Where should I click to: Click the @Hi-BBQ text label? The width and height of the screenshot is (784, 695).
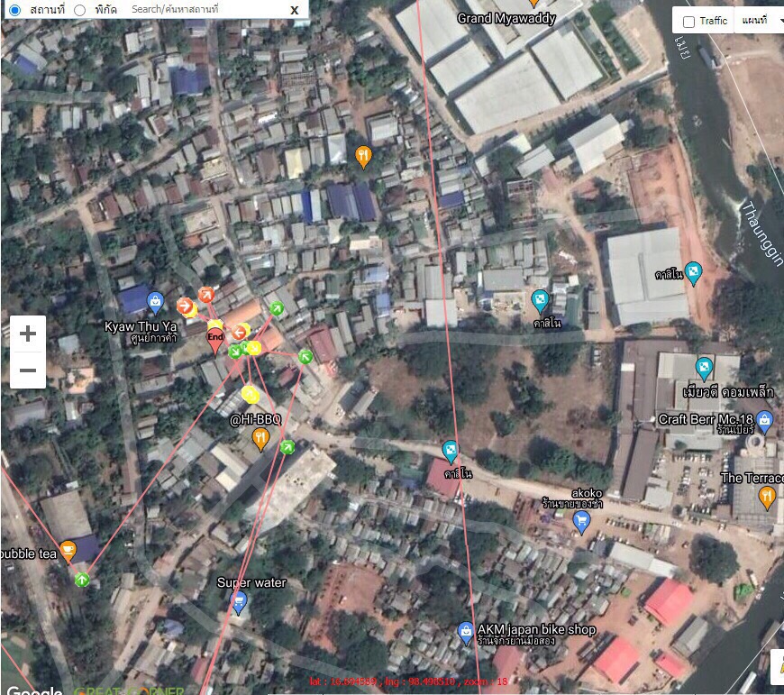click(256, 419)
